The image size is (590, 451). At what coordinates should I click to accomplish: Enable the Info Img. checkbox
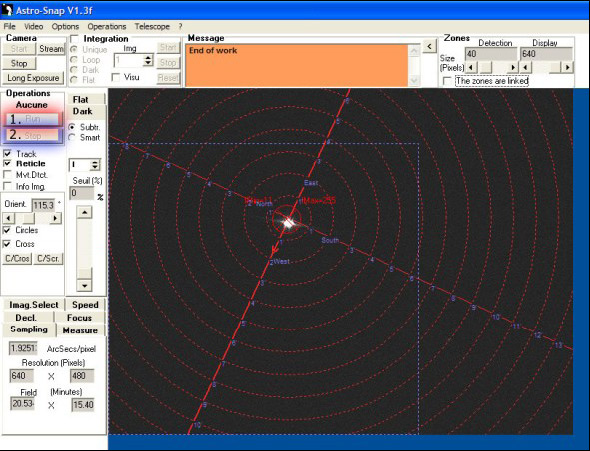tap(7, 186)
